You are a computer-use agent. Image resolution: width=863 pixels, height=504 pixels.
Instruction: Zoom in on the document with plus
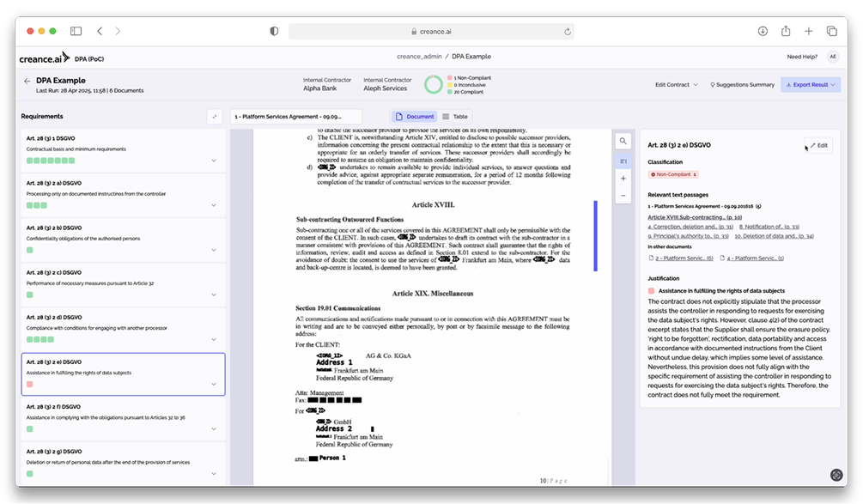click(623, 179)
